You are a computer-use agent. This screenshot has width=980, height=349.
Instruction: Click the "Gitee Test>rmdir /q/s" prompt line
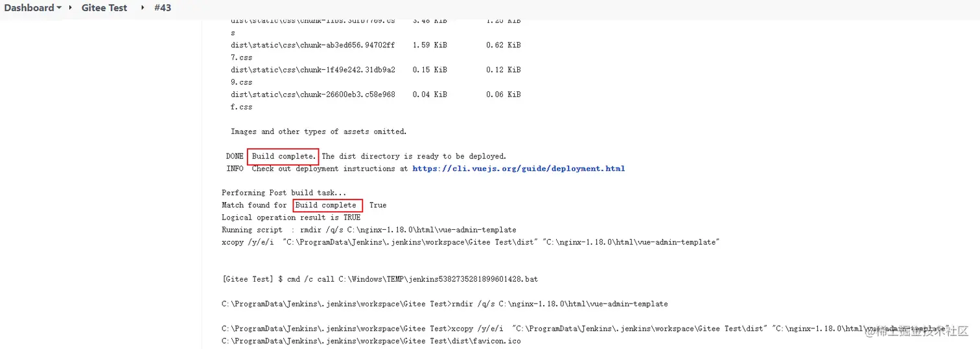click(x=445, y=304)
